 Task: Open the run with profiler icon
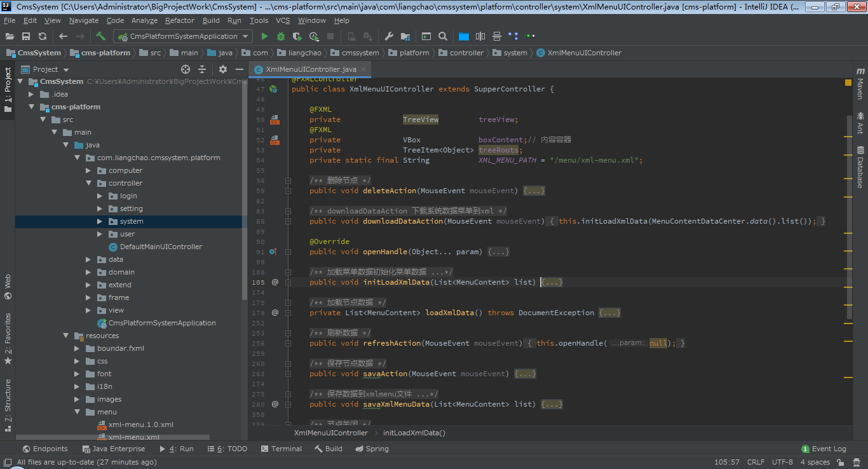click(x=314, y=36)
